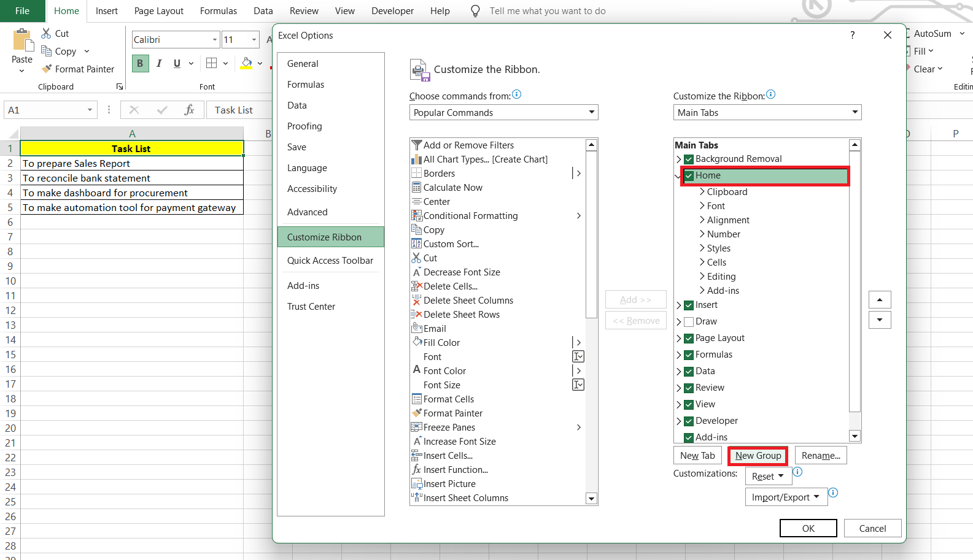Uncheck the Home tab checkbox
The width and height of the screenshot is (973, 560).
click(x=689, y=176)
